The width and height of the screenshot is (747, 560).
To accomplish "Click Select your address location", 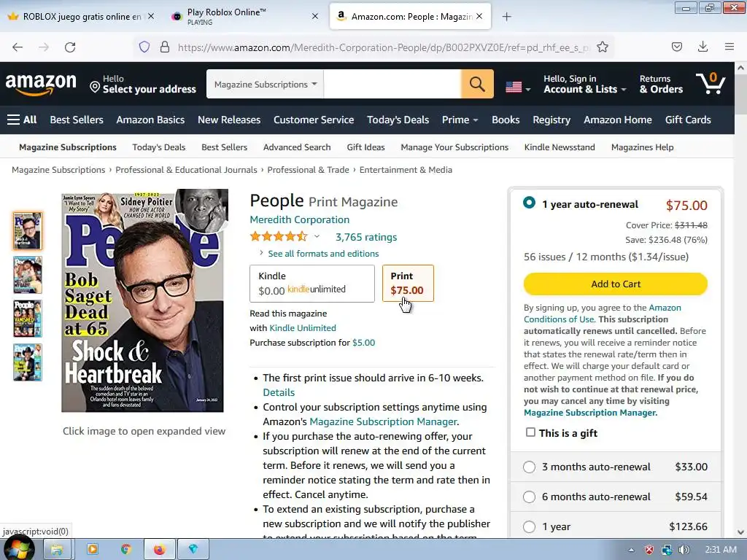I will coord(143,85).
